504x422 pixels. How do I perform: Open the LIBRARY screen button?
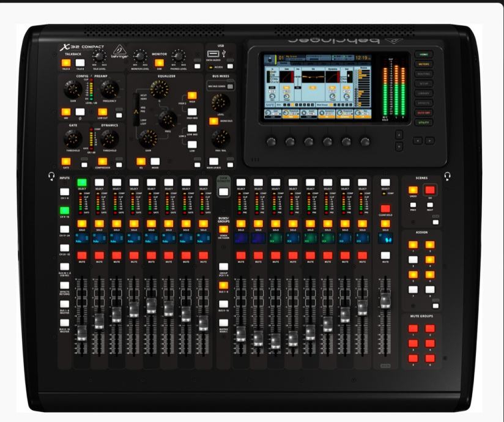pyautogui.click(x=424, y=93)
